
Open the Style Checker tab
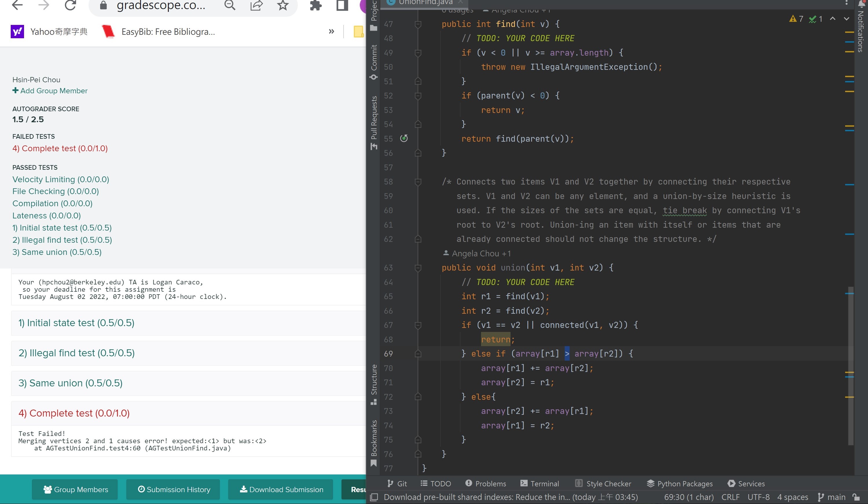click(603, 483)
